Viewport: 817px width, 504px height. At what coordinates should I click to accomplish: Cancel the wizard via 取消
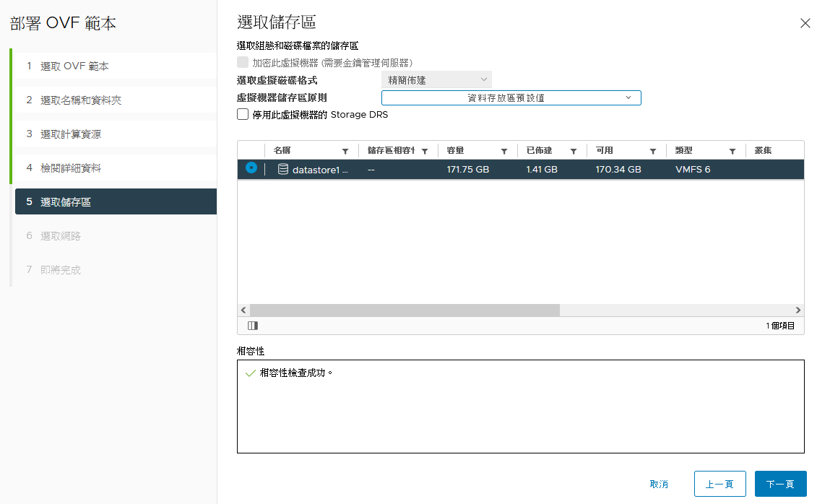pyautogui.click(x=659, y=484)
